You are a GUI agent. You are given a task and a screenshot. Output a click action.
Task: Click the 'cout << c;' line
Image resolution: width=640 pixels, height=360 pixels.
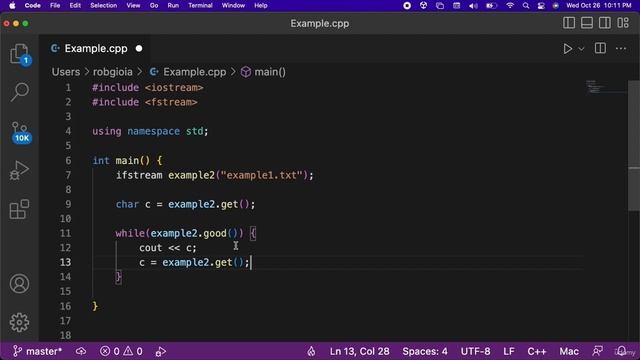[168, 248]
